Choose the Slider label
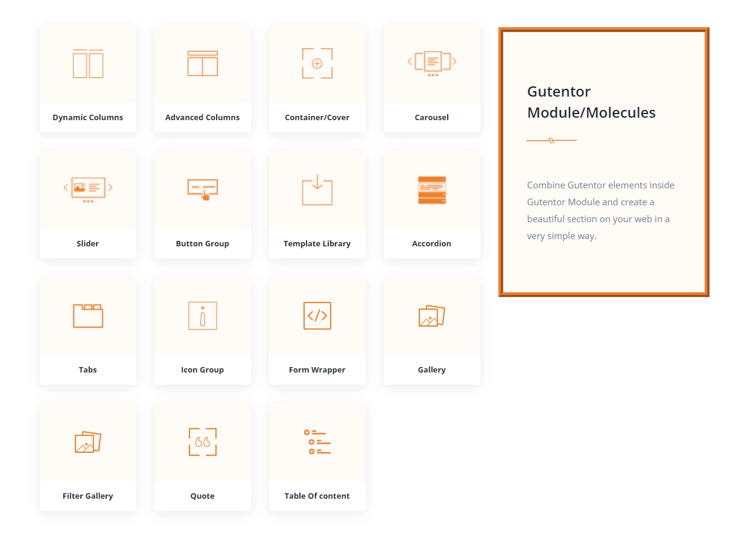 coord(88,244)
